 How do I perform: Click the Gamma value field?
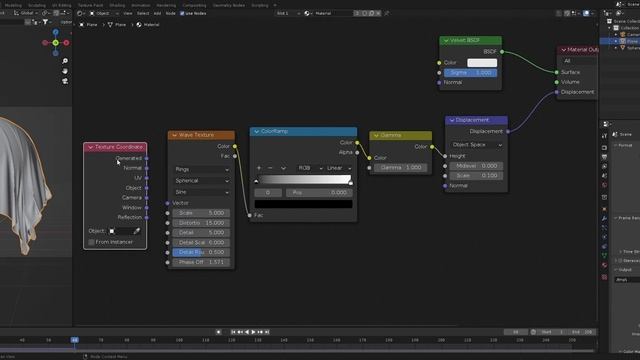(x=400, y=167)
